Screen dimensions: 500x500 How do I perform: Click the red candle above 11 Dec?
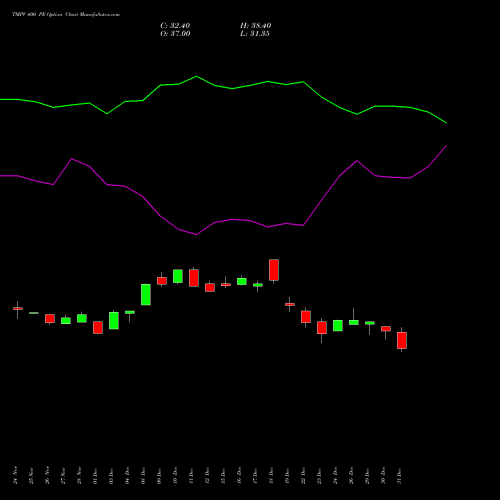coord(194,278)
